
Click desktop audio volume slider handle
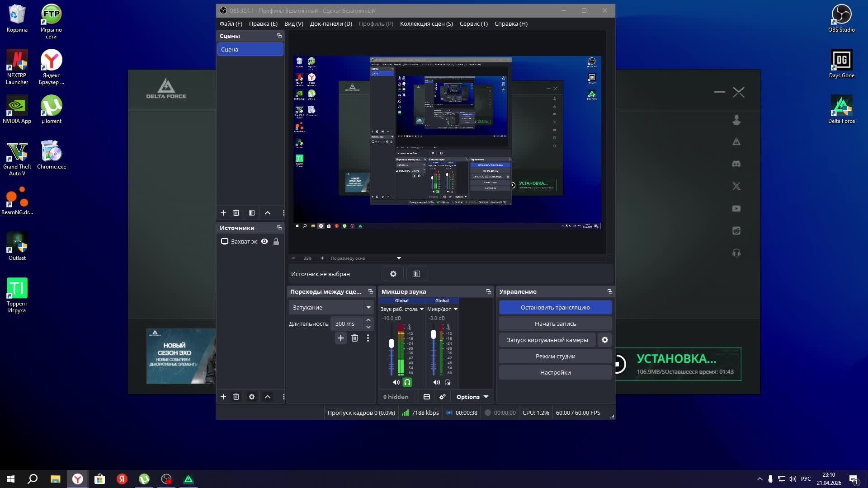tap(392, 343)
